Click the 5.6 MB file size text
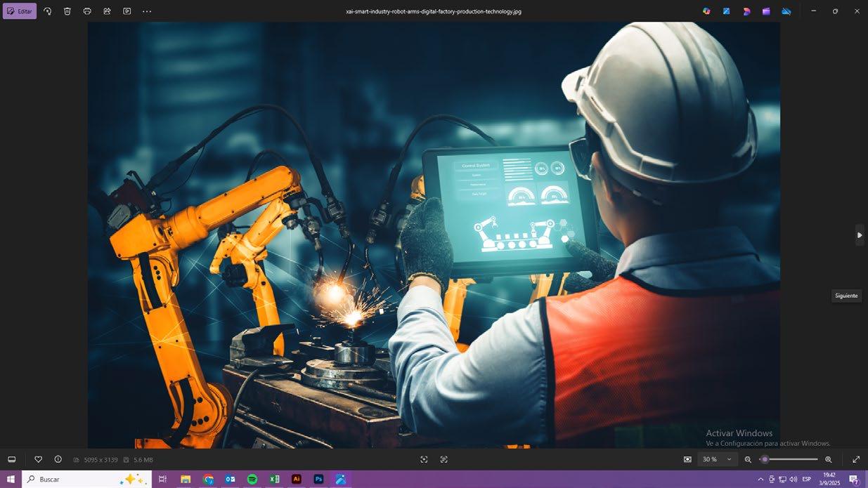 143,460
